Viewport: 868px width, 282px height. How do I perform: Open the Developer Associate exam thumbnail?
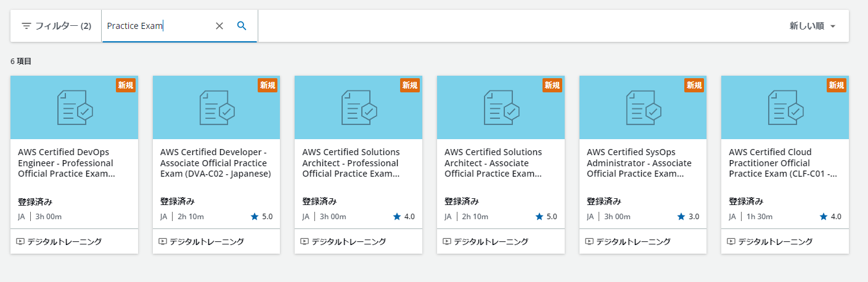[x=216, y=108]
